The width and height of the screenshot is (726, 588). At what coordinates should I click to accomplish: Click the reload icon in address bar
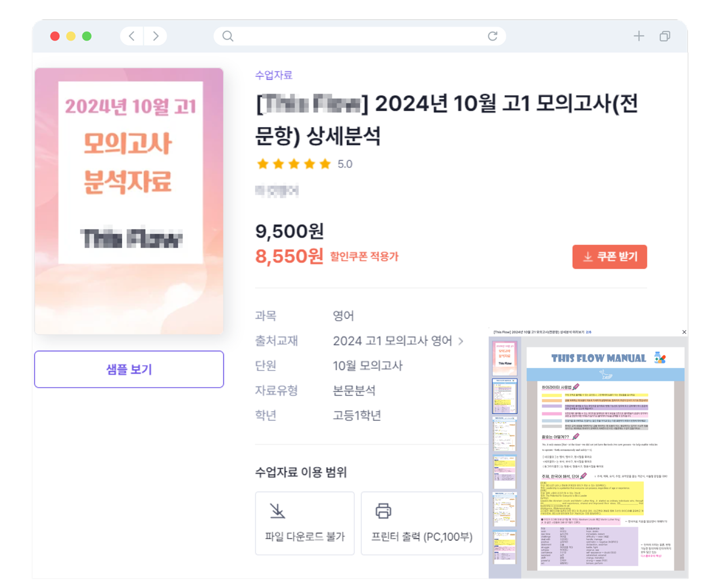(492, 36)
